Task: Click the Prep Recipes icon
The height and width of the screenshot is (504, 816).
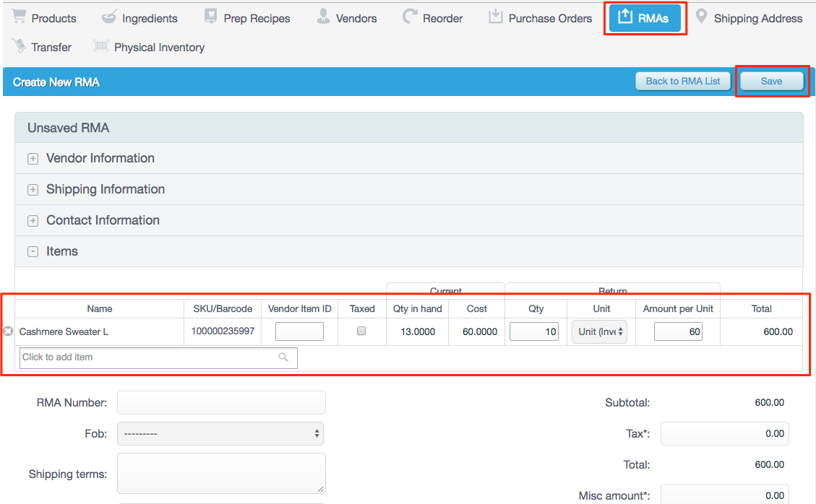Action: pyautogui.click(x=210, y=17)
